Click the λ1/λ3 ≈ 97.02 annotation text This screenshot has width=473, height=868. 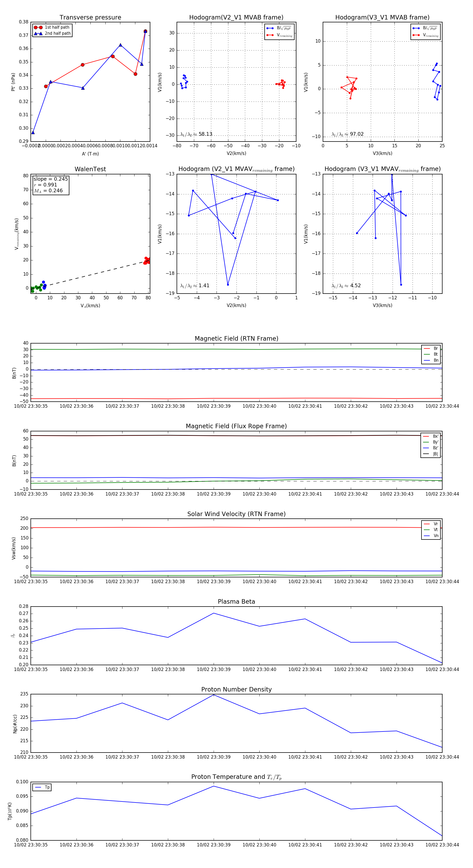347,134
